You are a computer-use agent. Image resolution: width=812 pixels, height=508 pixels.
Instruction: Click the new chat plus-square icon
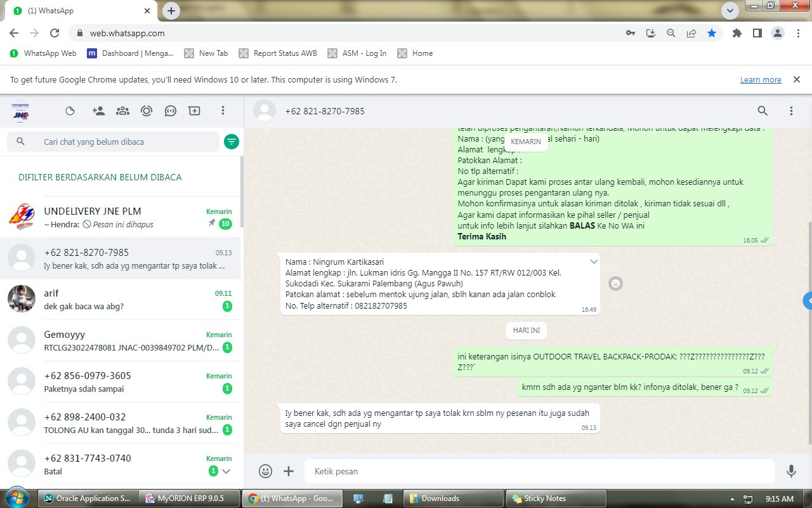[x=195, y=110]
